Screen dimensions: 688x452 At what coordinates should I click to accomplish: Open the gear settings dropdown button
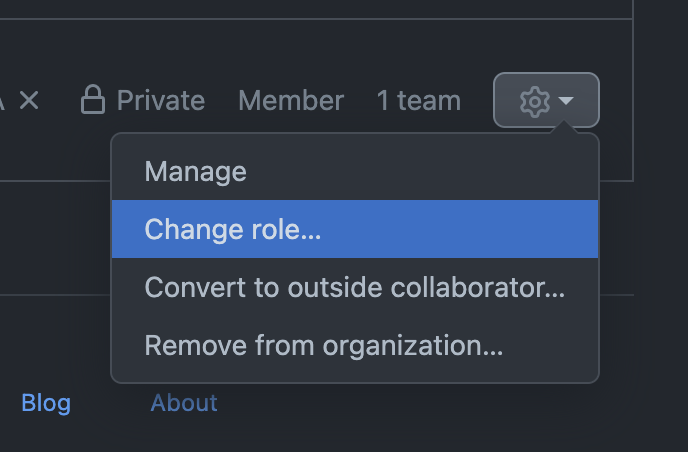[546, 100]
